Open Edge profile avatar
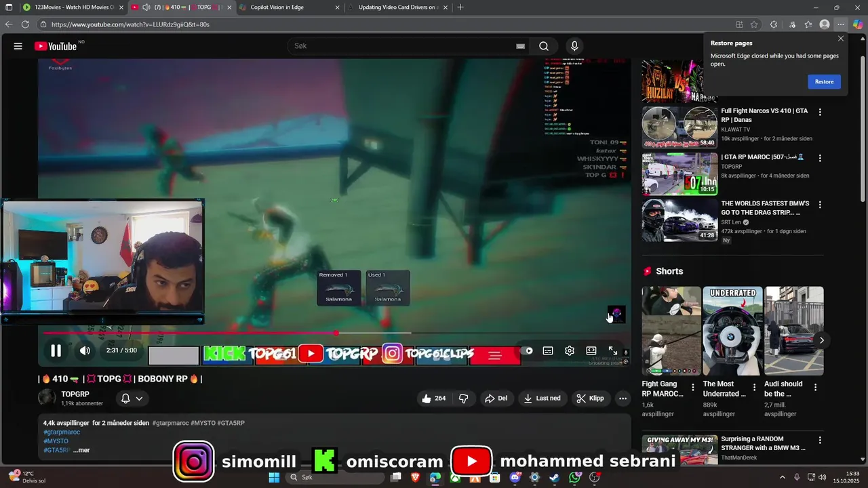 coord(825,24)
